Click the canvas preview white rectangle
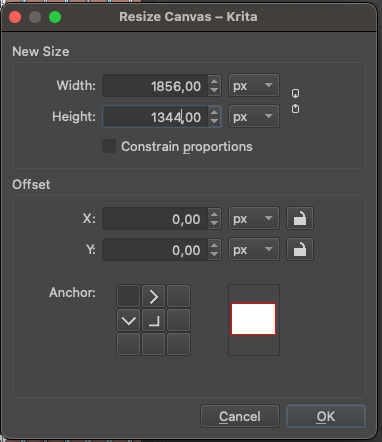The height and width of the screenshot is (442, 382). (253, 319)
